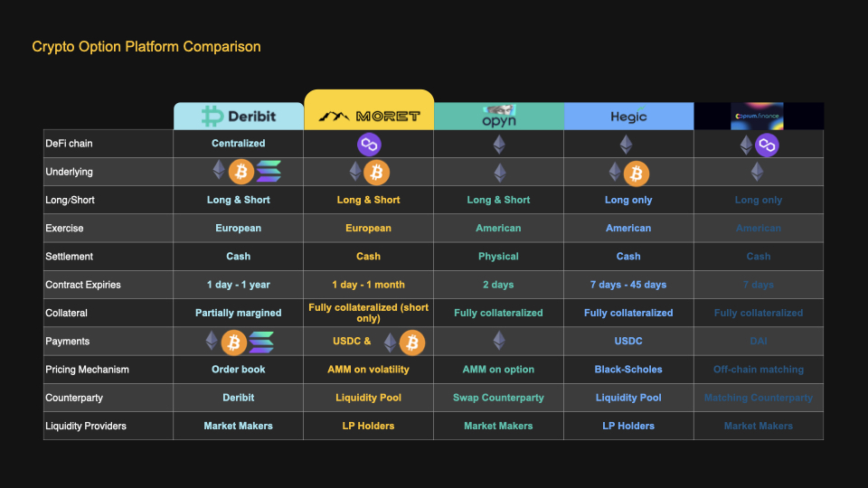868x488 pixels.
Task: Click the 'Swap Counterparty' cell under Opyn
Action: (x=498, y=398)
